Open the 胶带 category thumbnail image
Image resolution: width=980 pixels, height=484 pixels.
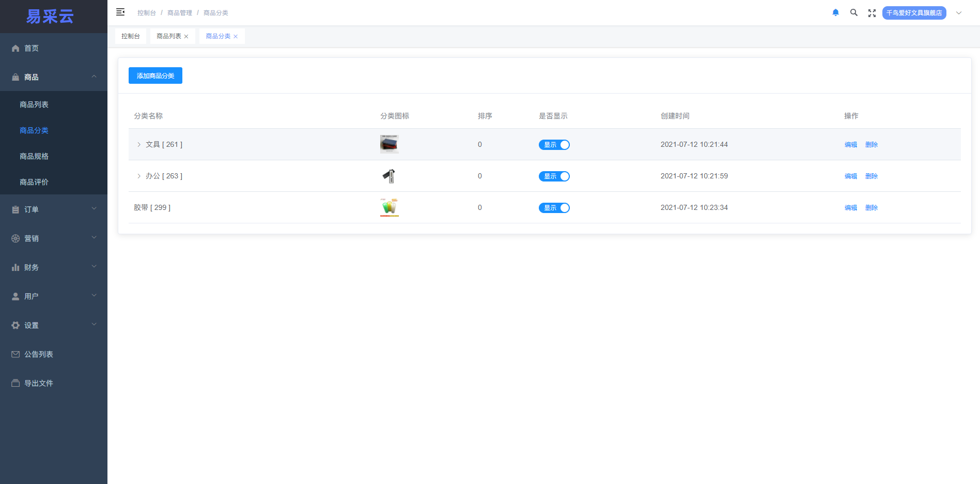(x=390, y=207)
